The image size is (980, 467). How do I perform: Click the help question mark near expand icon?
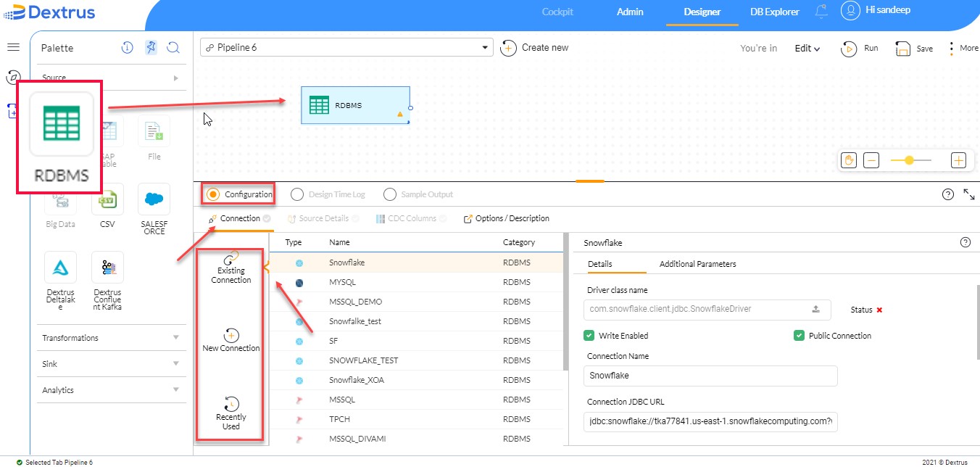[947, 194]
